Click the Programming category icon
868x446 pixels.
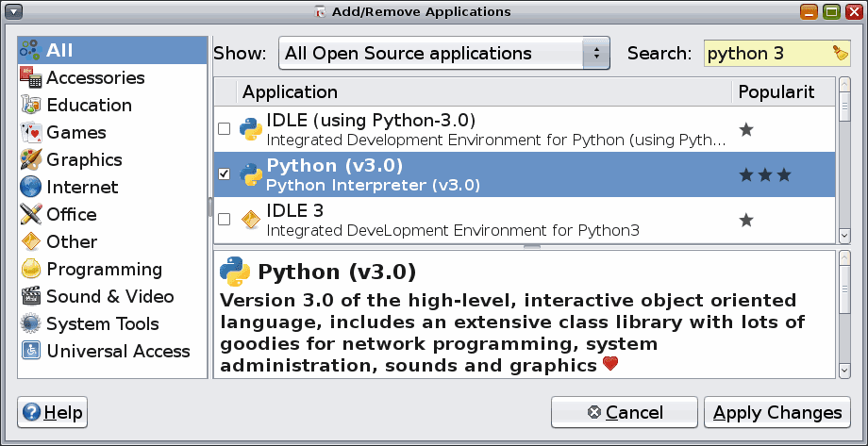click(31, 270)
